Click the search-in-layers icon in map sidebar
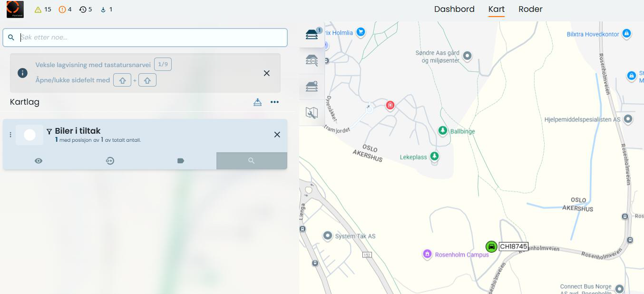644x294 pixels. [312, 60]
